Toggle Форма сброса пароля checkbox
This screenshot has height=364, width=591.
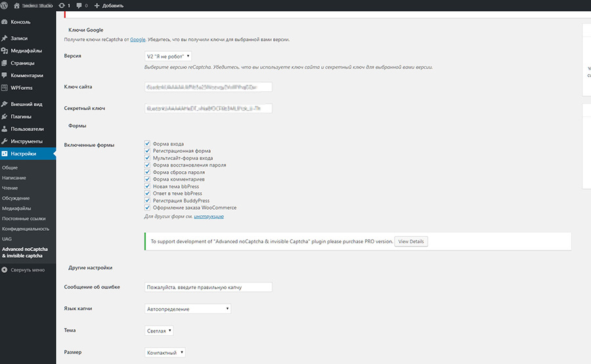coord(147,172)
